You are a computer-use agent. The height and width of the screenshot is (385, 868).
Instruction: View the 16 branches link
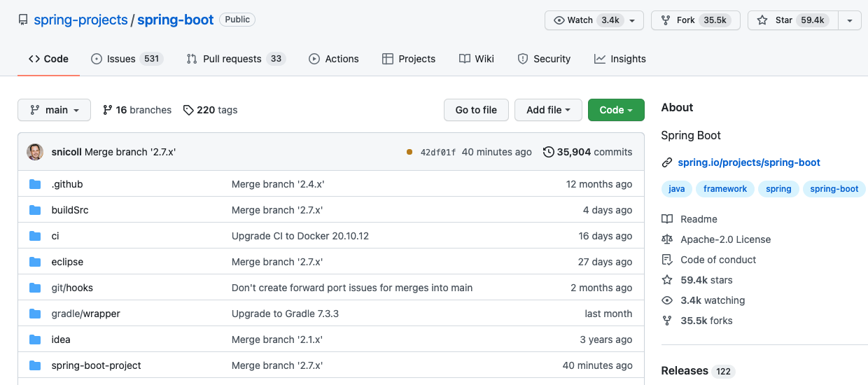tap(137, 110)
